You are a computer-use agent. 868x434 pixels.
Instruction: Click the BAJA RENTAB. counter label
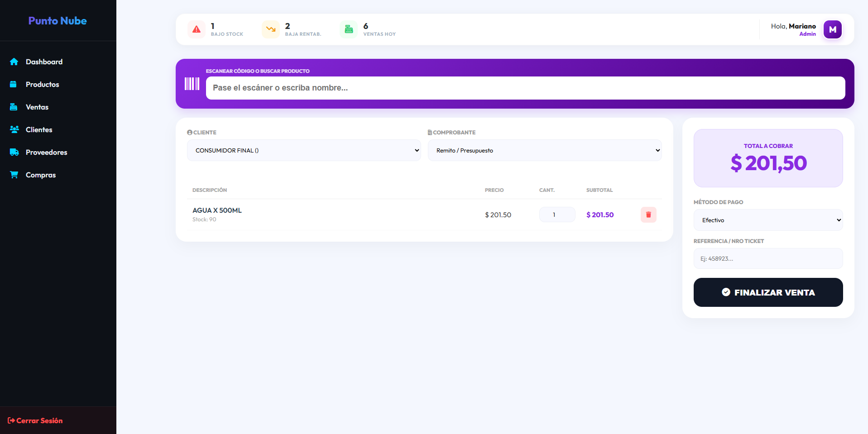303,34
